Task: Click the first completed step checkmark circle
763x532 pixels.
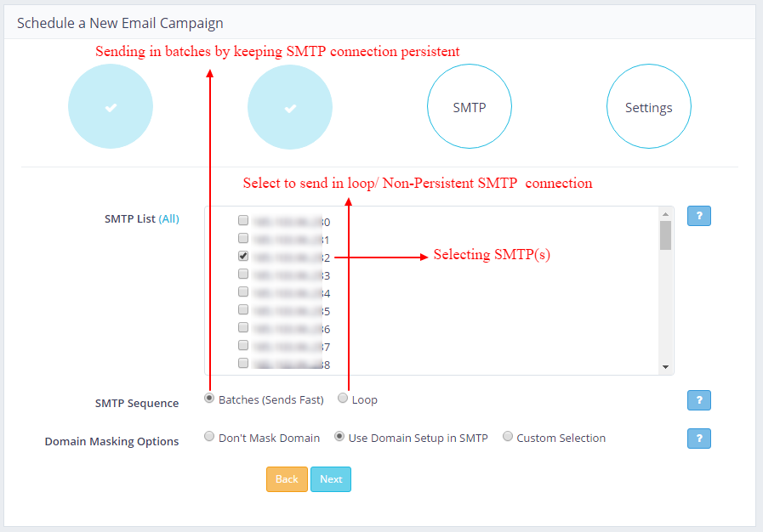Action: point(111,107)
